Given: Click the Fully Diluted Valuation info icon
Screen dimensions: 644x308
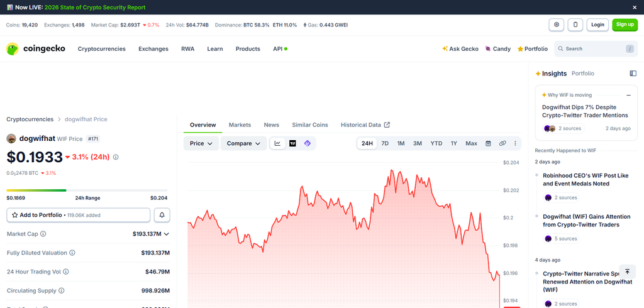Looking at the screenshot, I should coord(72,253).
